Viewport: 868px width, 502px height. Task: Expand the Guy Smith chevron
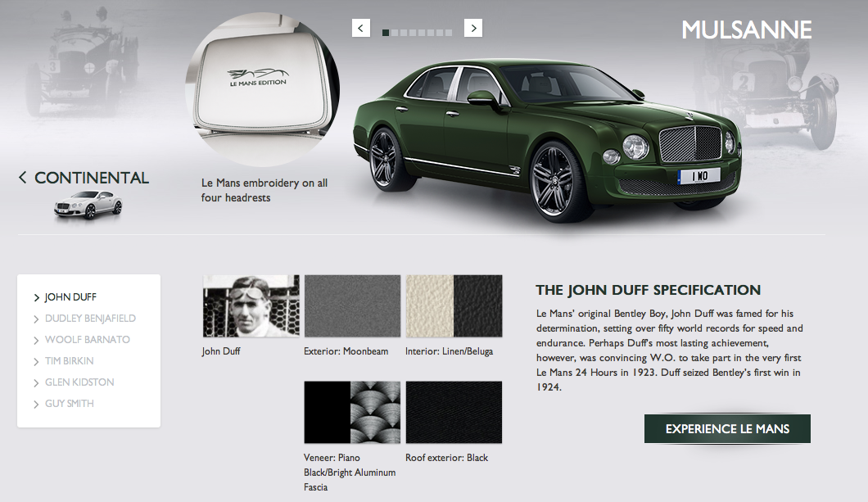(x=37, y=405)
